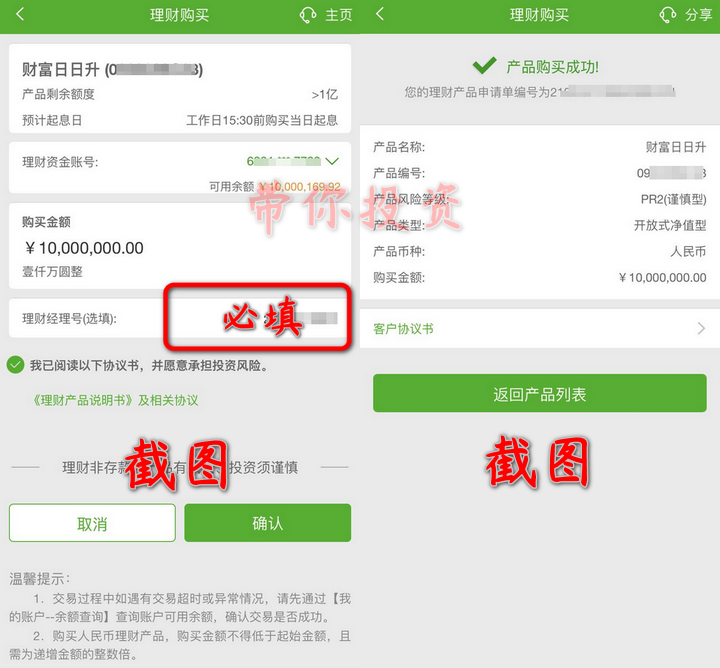This screenshot has width=720, height=668.
Task: Select the fund account number text
Action: [284, 161]
